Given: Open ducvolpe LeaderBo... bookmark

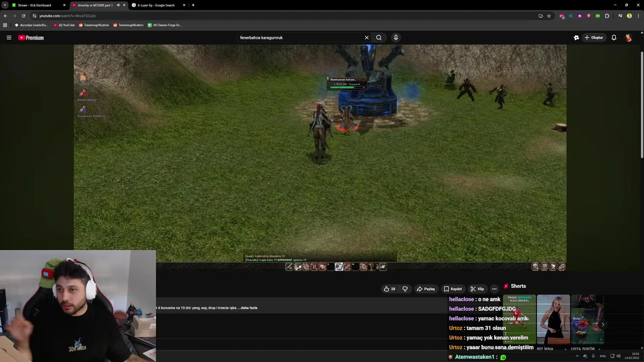Looking at the screenshot, I should click(31, 25).
